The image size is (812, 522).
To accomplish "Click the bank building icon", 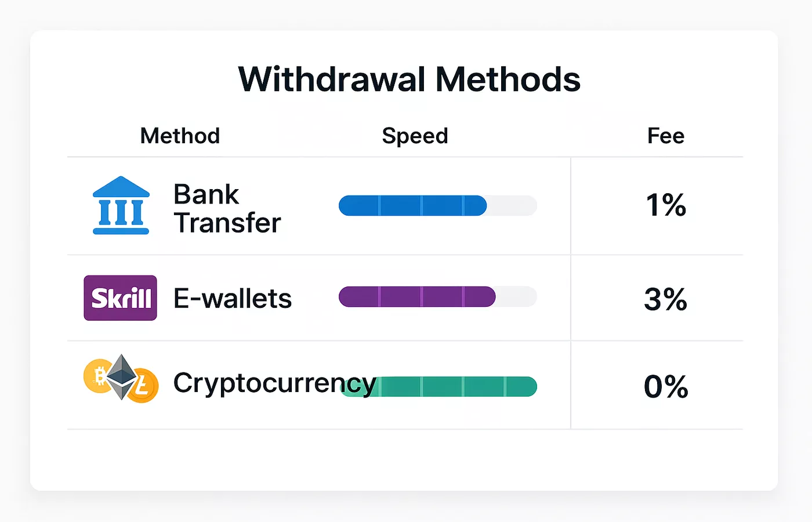I will (121, 205).
